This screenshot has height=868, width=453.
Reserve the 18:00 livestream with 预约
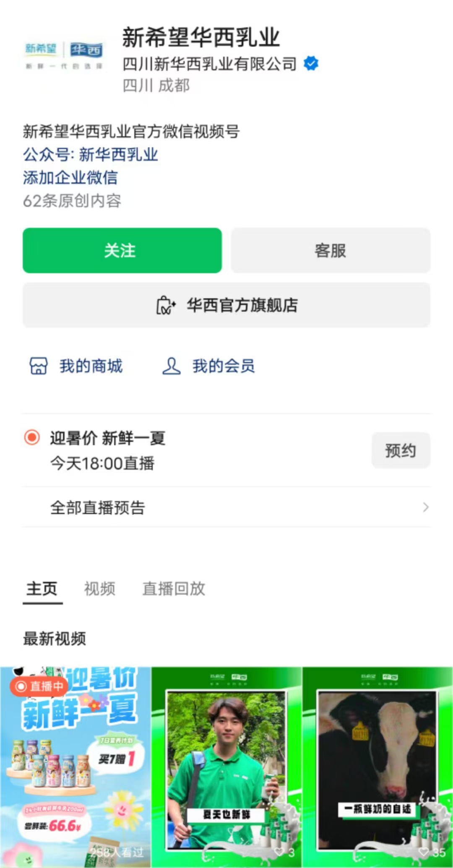pos(401,451)
